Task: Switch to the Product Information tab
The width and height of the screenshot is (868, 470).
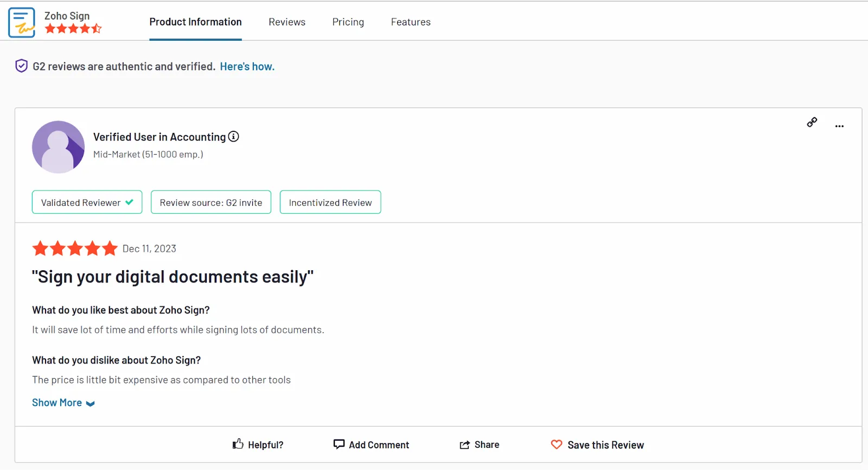Action: (x=196, y=22)
